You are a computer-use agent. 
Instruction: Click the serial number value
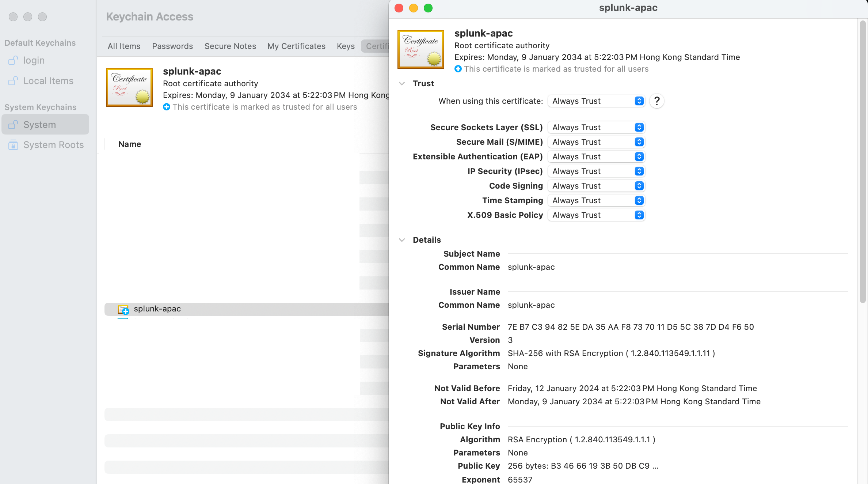coord(631,327)
